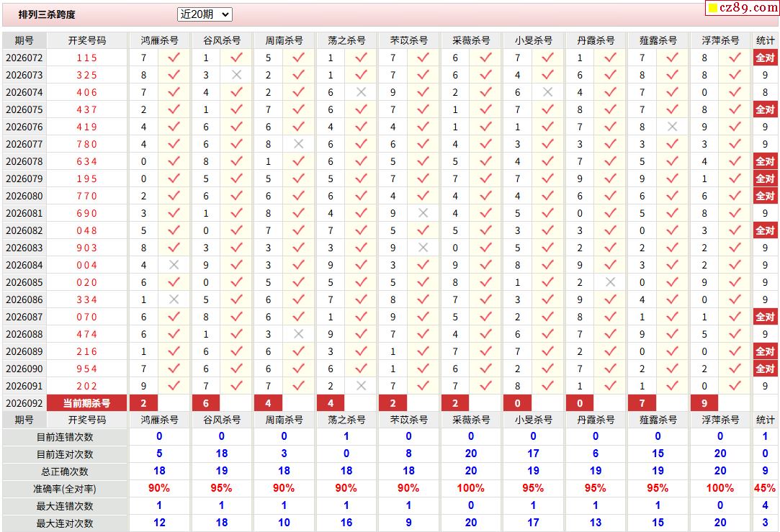Open the 近20期 period range dropdown
Image resolution: width=780 pixels, height=532 pixels.
coord(205,14)
